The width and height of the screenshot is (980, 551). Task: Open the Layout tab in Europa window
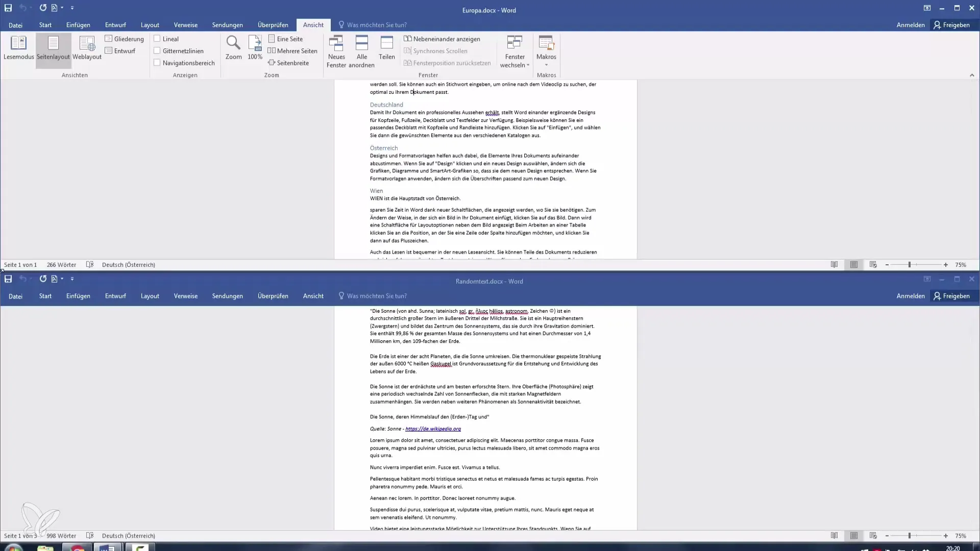coord(150,25)
